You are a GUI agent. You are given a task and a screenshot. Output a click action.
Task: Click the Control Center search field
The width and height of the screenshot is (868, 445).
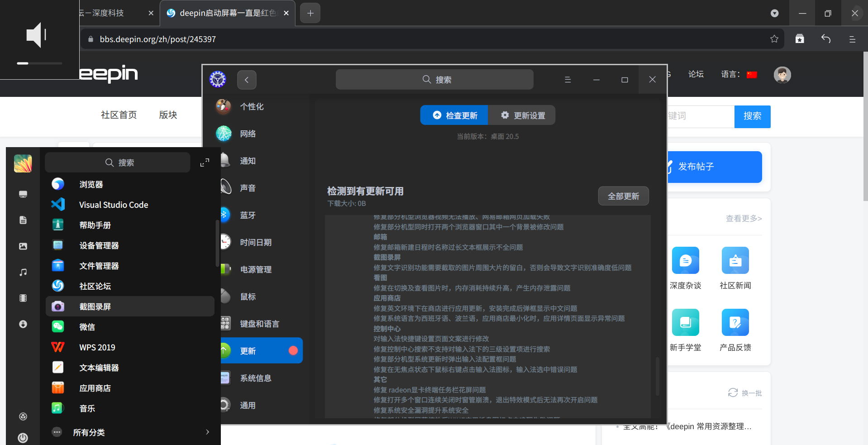click(434, 79)
